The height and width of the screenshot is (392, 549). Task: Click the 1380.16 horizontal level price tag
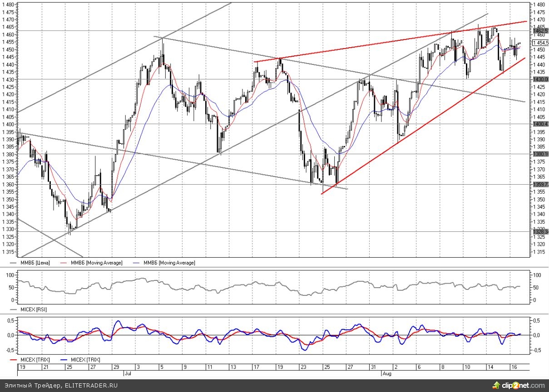coord(540,154)
